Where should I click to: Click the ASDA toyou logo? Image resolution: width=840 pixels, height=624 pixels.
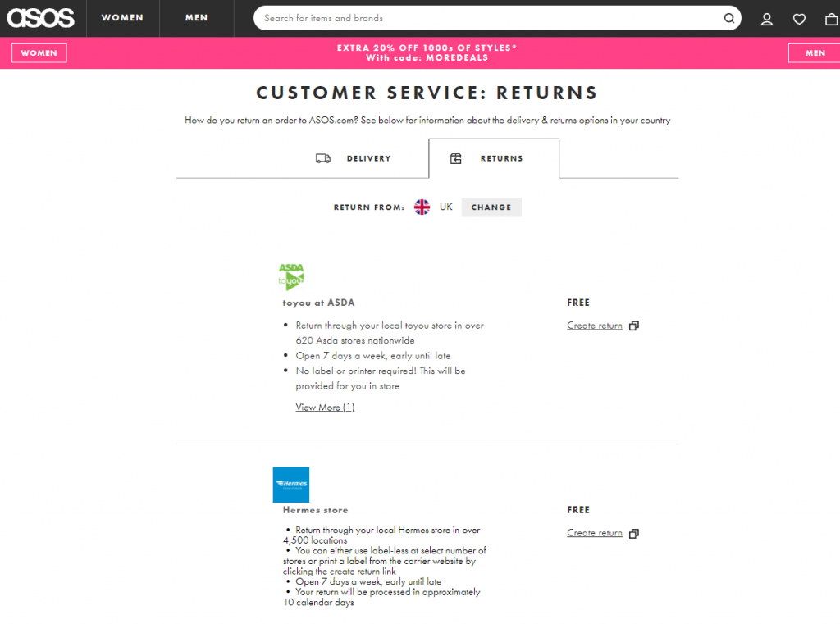291,276
